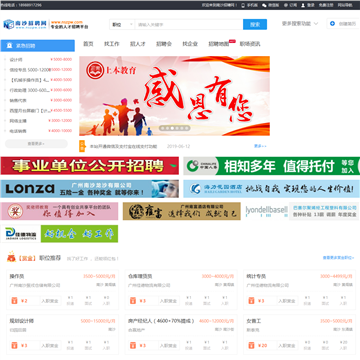Viewport: 360px width, 360px height.
Task: Click the LONZA company ad banner
Action: (x=89, y=189)
